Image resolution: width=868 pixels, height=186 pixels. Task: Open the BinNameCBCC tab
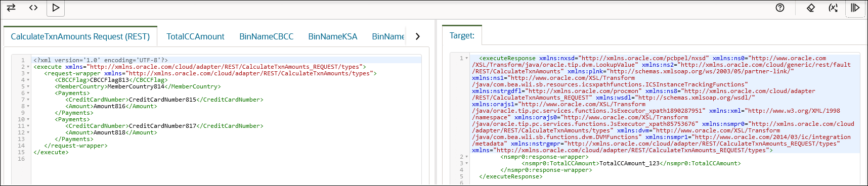[x=266, y=36]
